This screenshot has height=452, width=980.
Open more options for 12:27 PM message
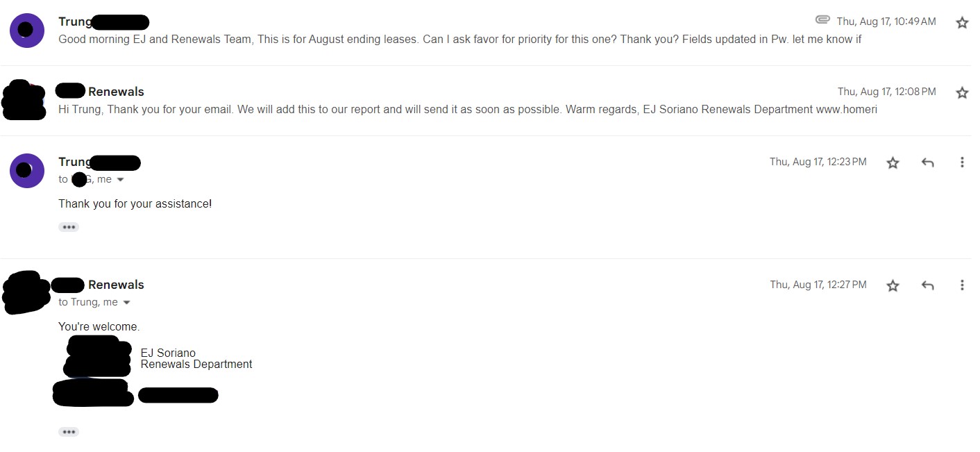pos(962,285)
